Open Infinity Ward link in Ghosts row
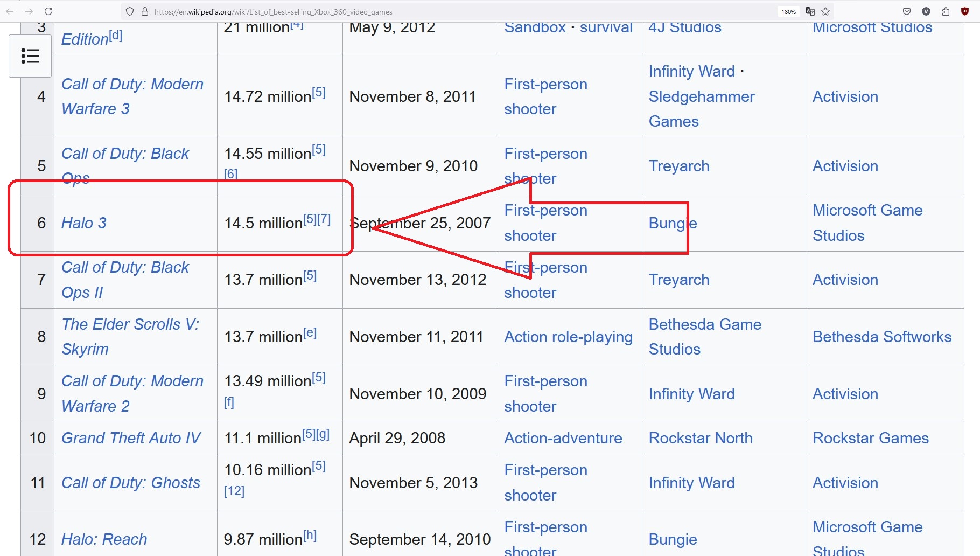Image resolution: width=980 pixels, height=556 pixels. (691, 483)
